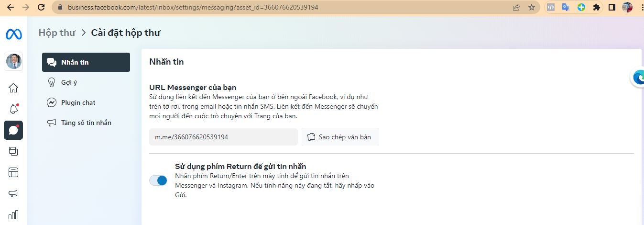This screenshot has width=644, height=225.
Task: Click the Sao chép văn bản button
Action: tap(339, 137)
